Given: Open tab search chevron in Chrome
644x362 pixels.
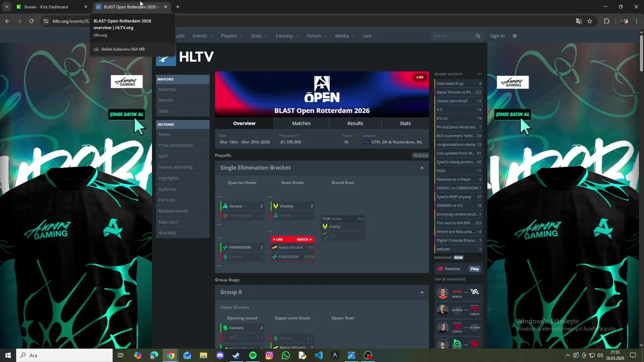Looking at the screenshot, I should [7, 7].
